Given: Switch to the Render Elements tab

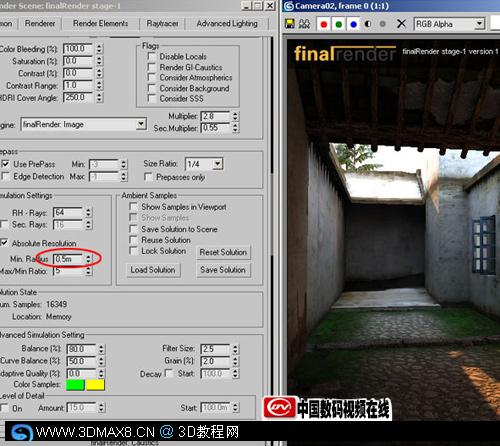Looking at the screenshot, I should pos(100,23).
